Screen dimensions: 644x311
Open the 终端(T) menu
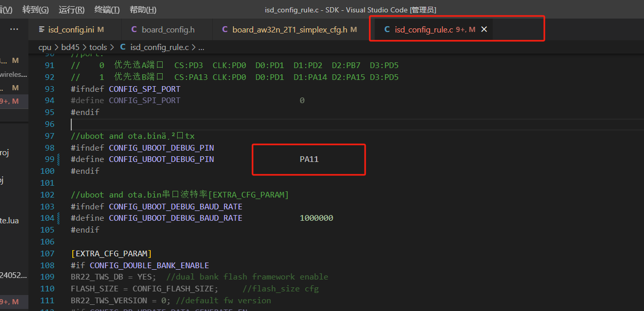(107, 10)
